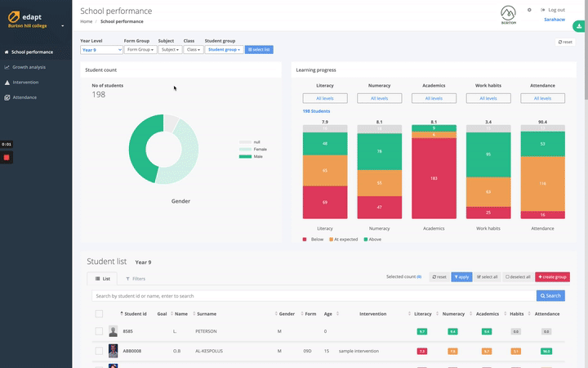Screen dimensions: 588x368
Task: Go to Intervention in sidebar
Action: point(26,82)
